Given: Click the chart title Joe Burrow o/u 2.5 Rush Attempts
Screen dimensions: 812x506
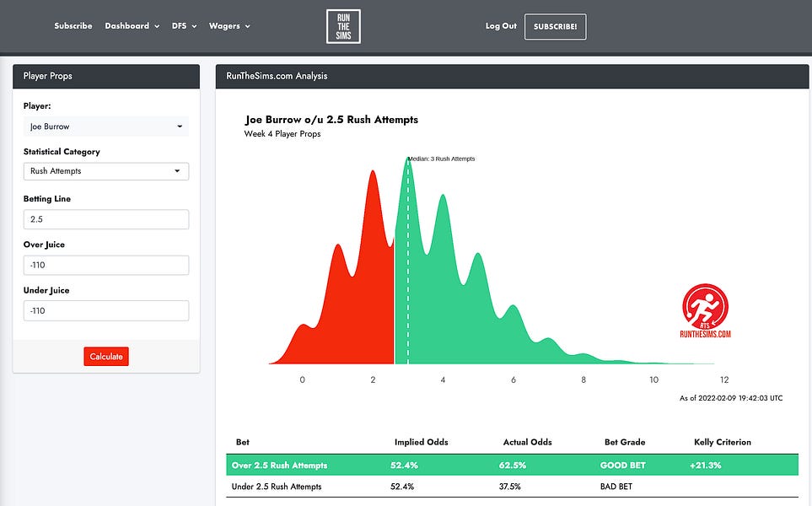Looking at the screenshot, I should coord(331,120).
